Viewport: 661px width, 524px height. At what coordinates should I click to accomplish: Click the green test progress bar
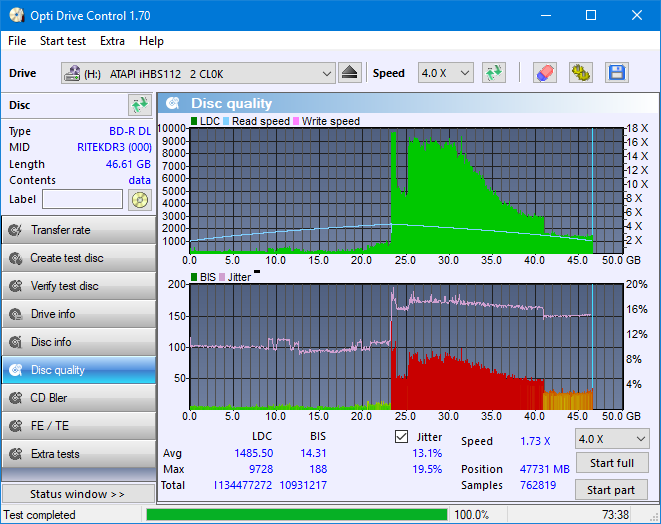coord(297,515)
